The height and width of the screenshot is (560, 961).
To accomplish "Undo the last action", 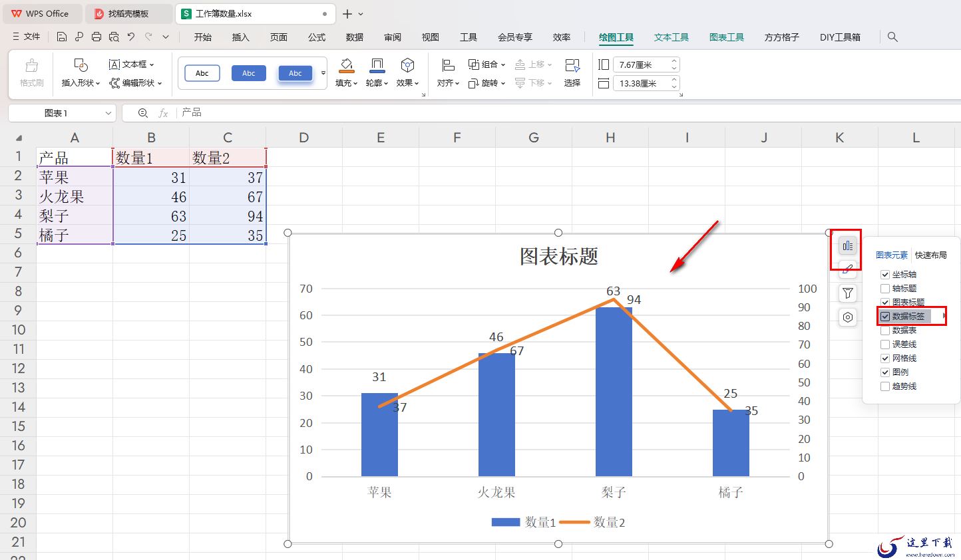I will click(x=131, y=37).
